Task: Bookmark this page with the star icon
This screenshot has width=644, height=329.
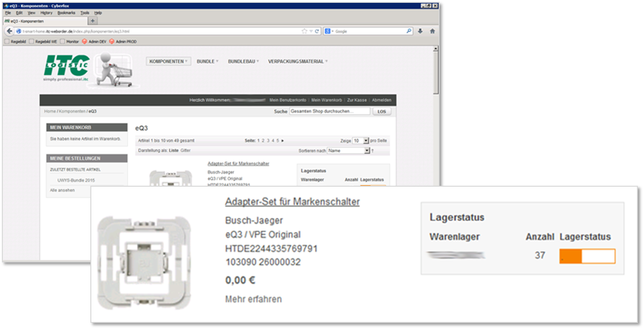Action: pos(304,31)
